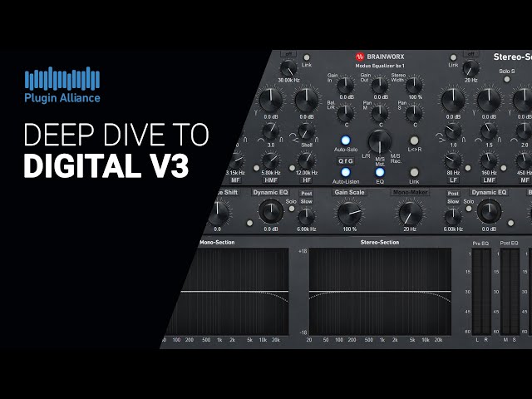Click the 20 Hz high-pass filter knob

point(471,68)
